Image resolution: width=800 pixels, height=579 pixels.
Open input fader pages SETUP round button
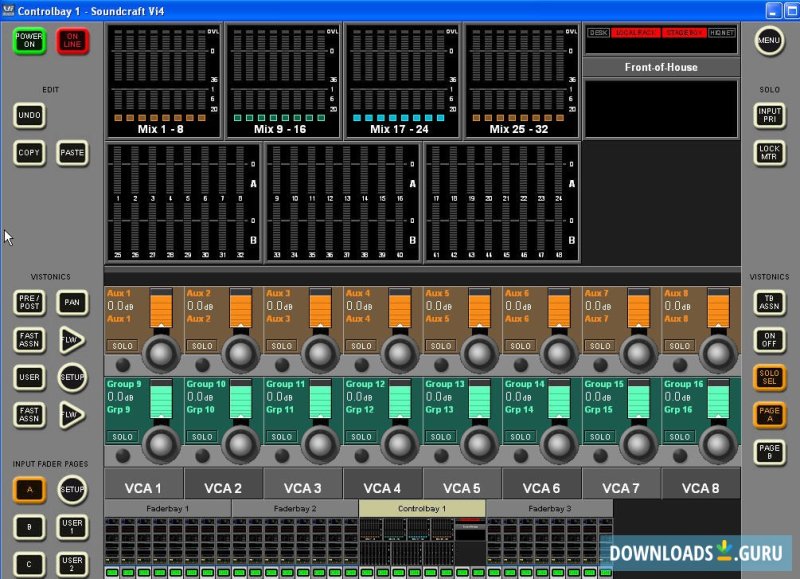(x=72, y=490)
